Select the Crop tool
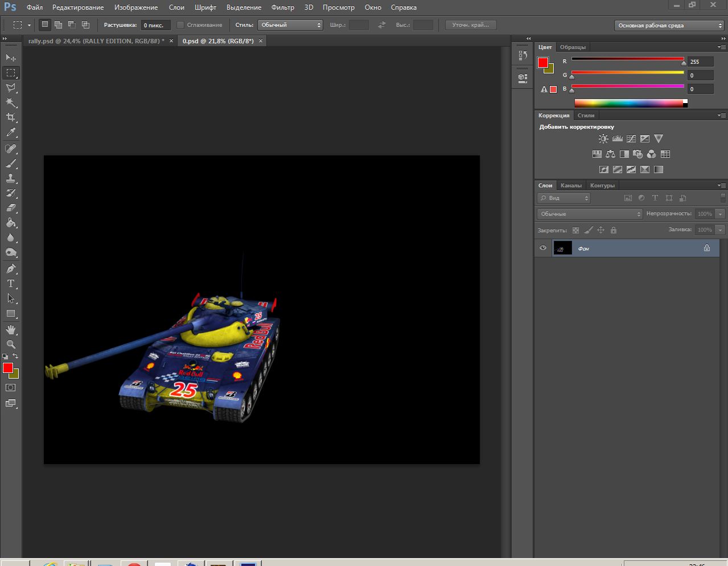Image resolution: width=728 pixels, height=566 pixels. pyautogui.click(x=11, y=117)
